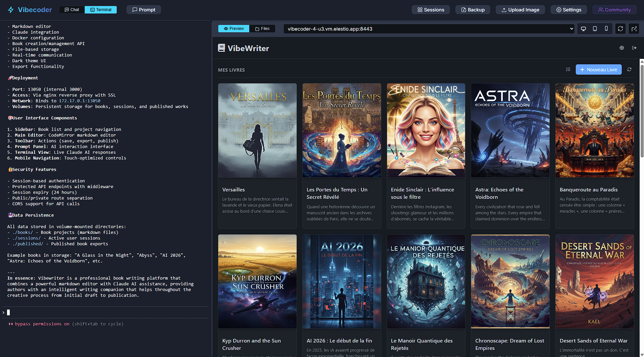
Task: Click the VibeWriter logout icon
Action: (x=634, y=48)
